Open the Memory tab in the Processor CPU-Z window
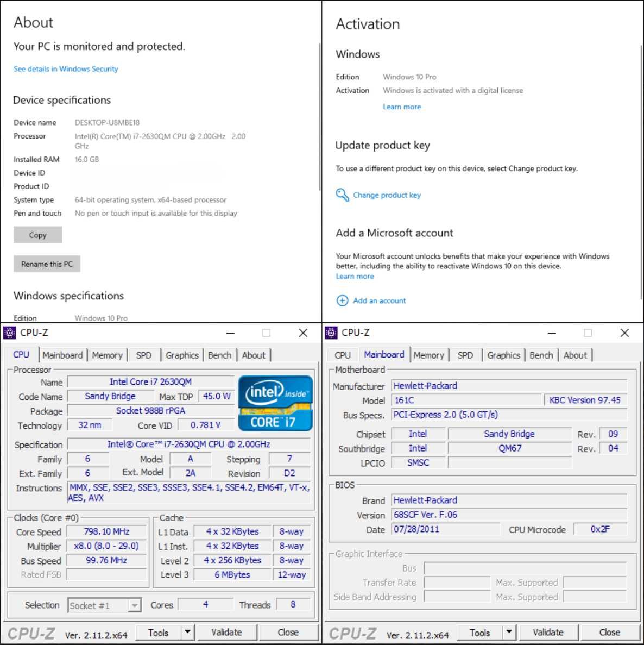644x645 pixels. pos(108,355)
